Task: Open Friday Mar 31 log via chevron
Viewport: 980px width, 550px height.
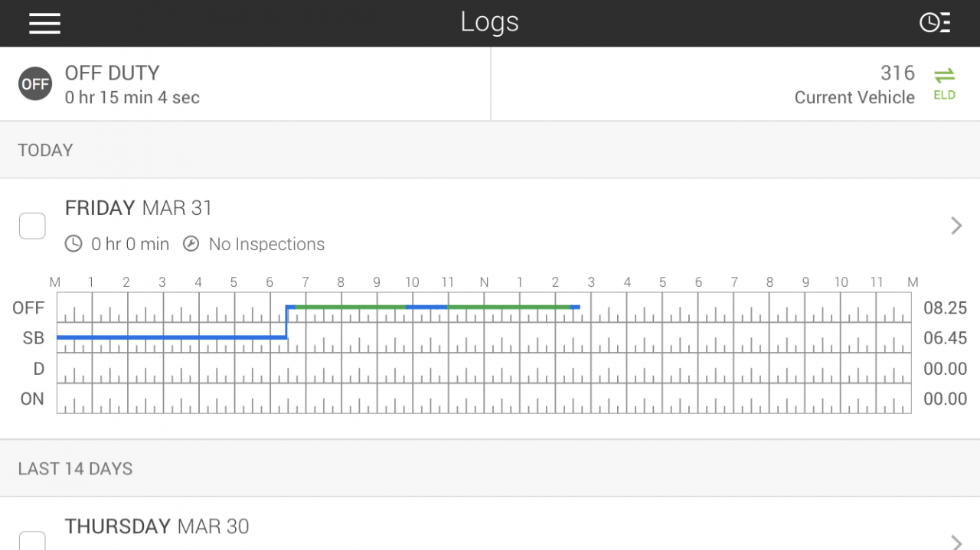Action: pyautogui.click(x=956, y=225)
